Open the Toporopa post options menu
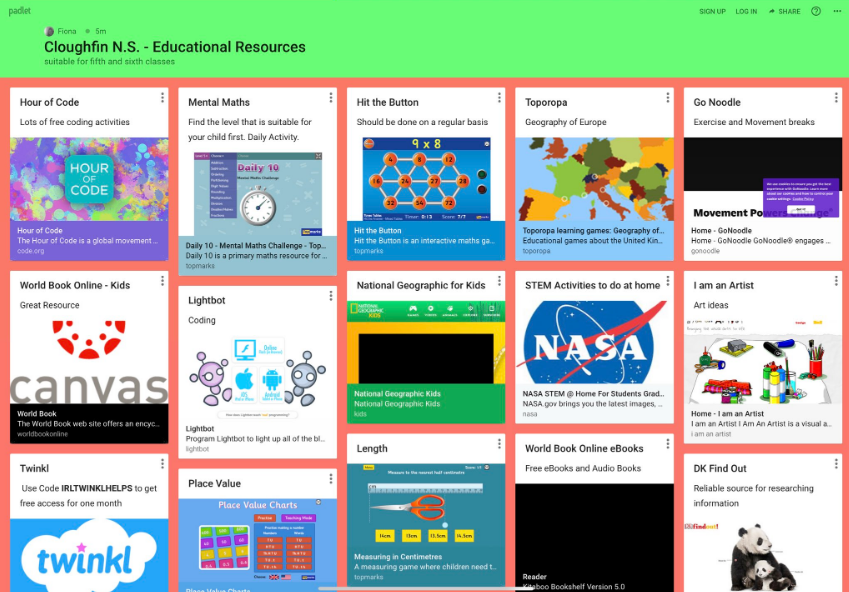This screenshot has width=849, height=592. point(668,98)
